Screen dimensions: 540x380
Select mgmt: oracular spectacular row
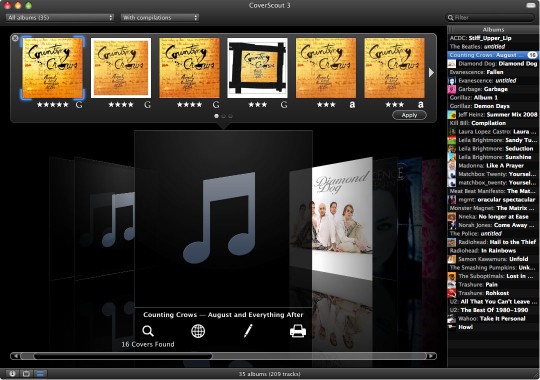coord(493,199)
